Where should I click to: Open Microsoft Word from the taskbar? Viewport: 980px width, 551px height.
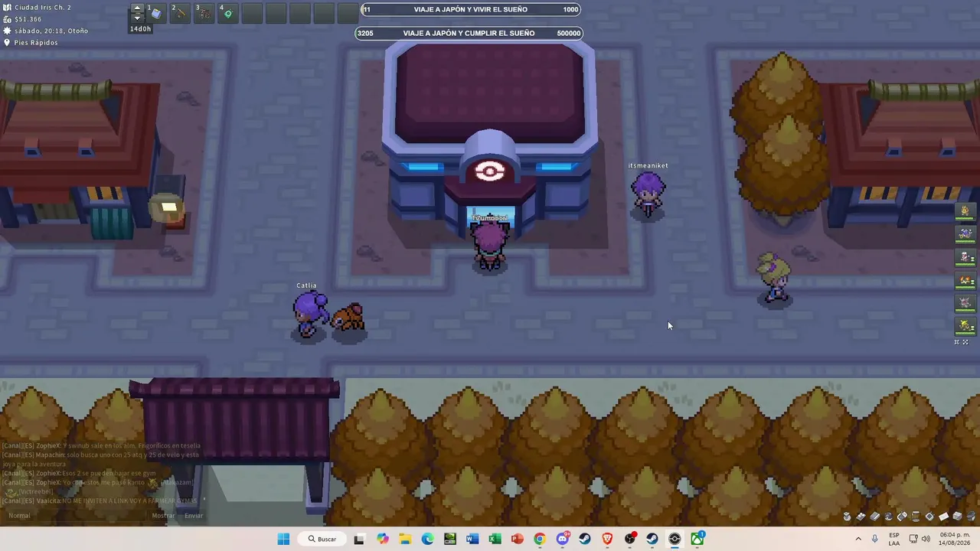[472, 539]
